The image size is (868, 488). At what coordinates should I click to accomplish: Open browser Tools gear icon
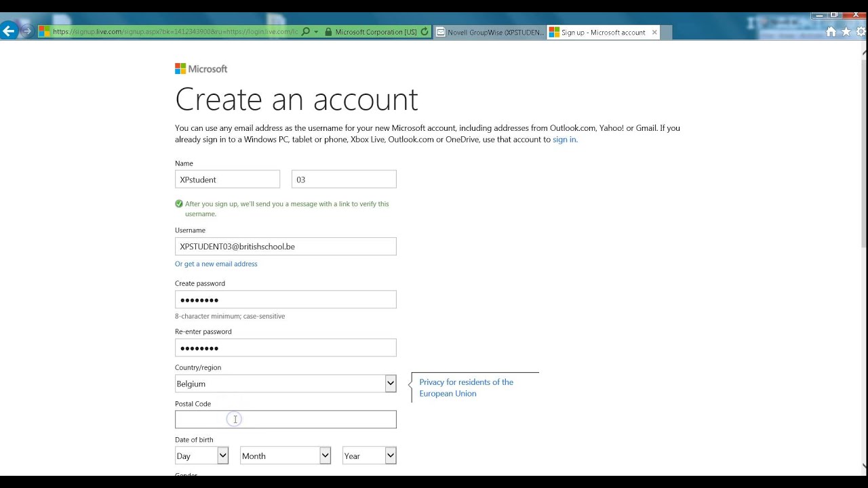[x=861, y=31]
